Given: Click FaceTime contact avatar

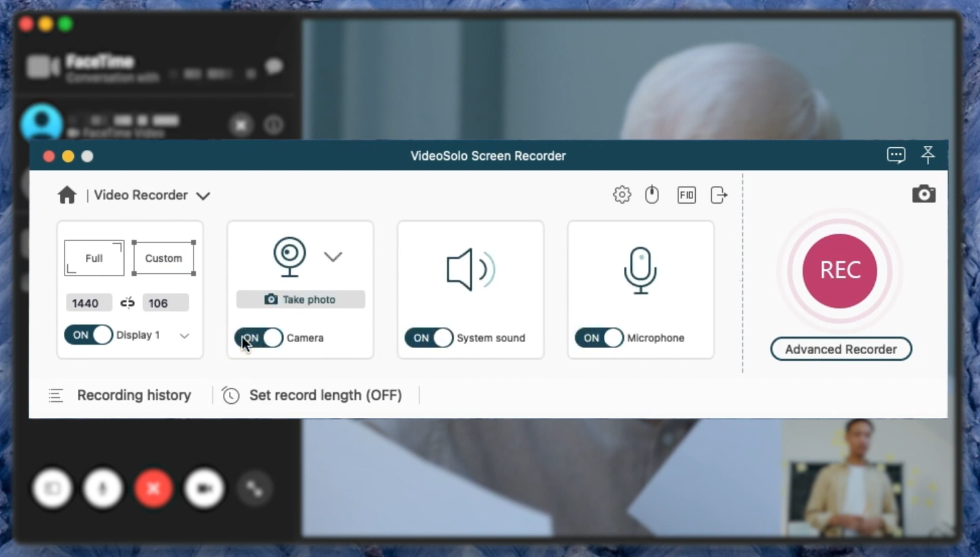Looking at the screenshot, I should (x=42, y=124).
